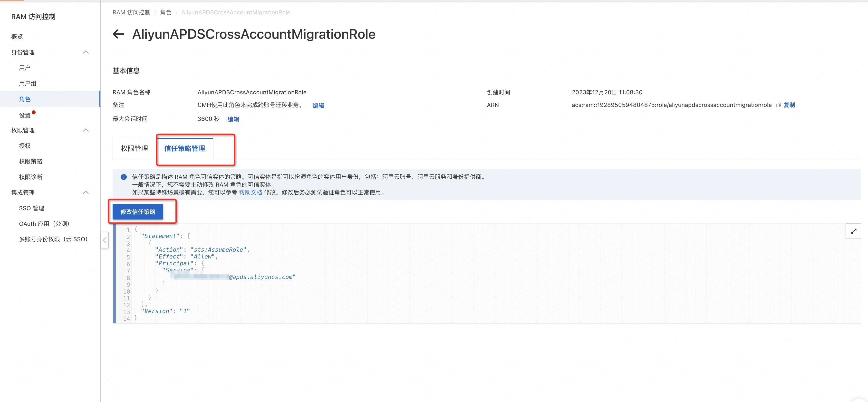Open 概览 in the sidebar
Screen dimensions: 868x402
click(x=17, y=36)
